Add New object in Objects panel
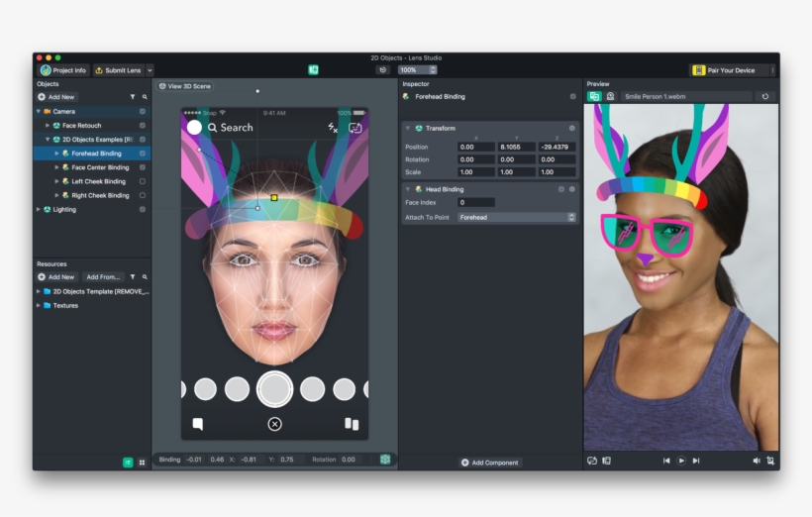This screenshot has height=517, width=812. 55,97
